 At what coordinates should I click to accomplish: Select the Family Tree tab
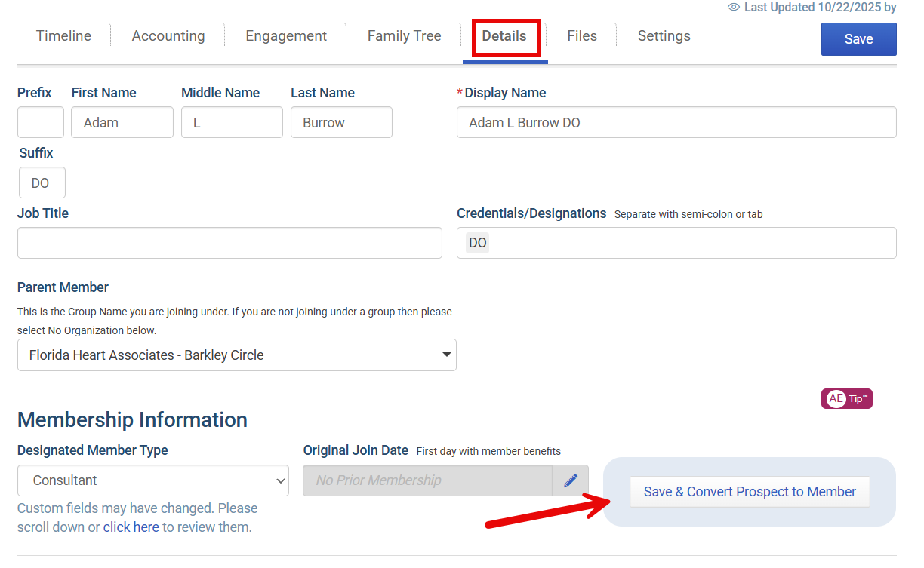click(x=404, y=36)
